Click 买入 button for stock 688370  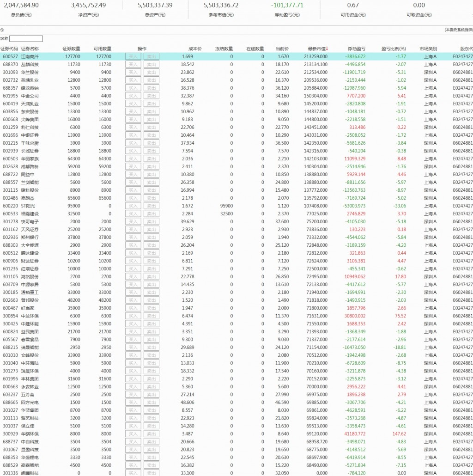[x=133, y=64]
